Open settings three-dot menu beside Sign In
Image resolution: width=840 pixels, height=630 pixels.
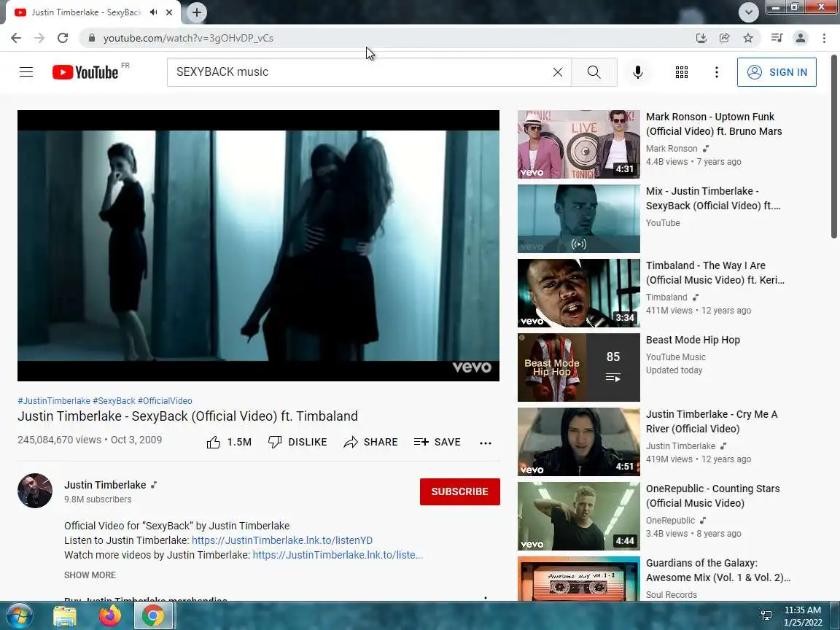click(717, 71)
